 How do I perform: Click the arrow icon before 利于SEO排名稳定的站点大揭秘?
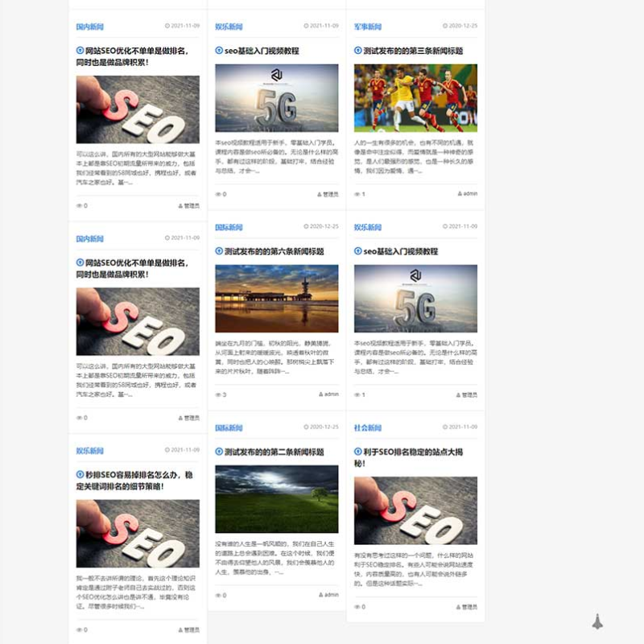(358, 452)
